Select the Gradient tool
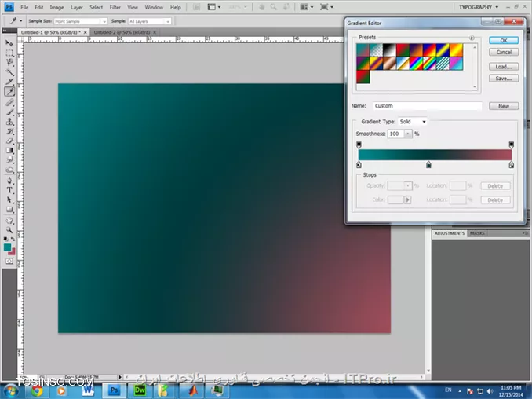Viewport: 532px width, 399px height. pos(9,151)
